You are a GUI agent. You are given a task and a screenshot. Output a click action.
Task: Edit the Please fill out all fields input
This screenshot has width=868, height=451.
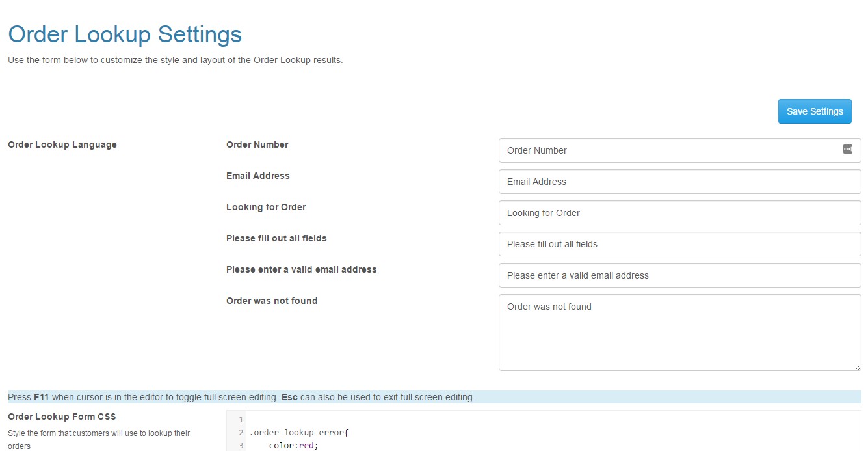(679, 244)
